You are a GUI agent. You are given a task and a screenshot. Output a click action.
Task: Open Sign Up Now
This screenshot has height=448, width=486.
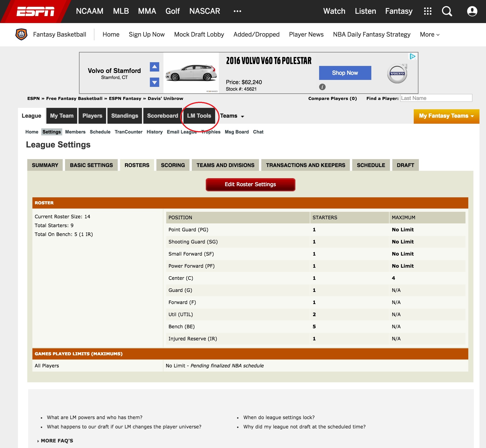(x=147, y=34)
